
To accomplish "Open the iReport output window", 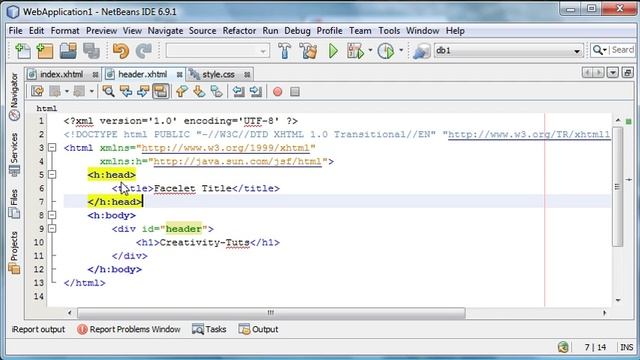I will tap(38, 329).
